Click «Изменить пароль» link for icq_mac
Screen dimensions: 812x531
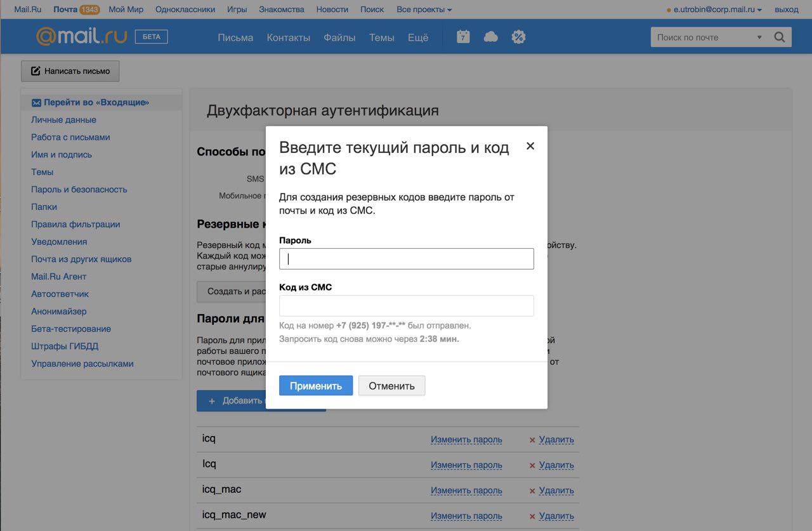466,490
